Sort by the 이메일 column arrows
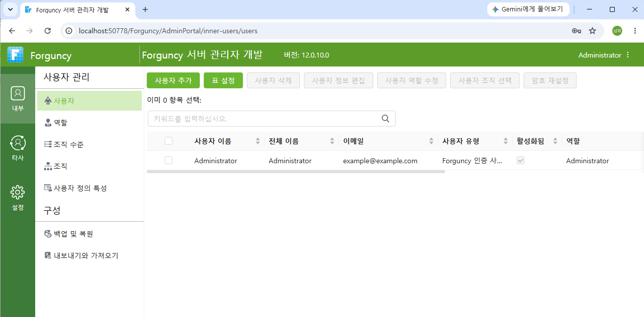 [431, 141]
